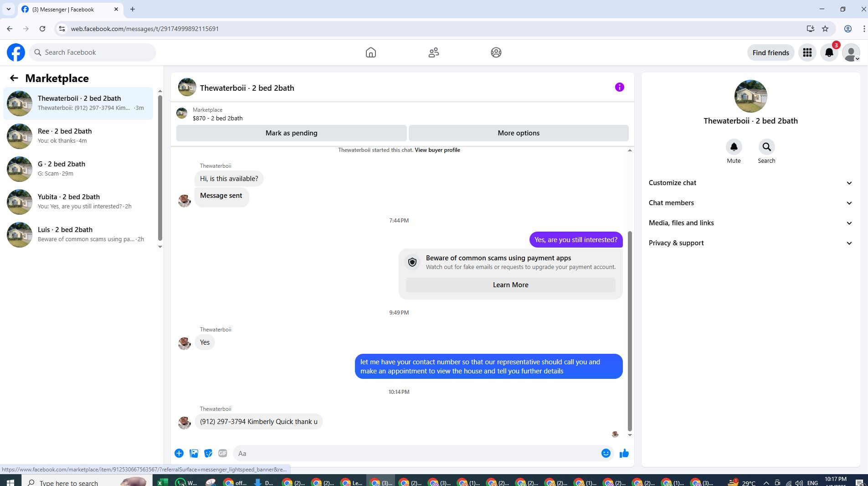Screen dimensions: 868x486
Task: Open Chrome profile icon in toolbar
Action: [x=848, y=29]
